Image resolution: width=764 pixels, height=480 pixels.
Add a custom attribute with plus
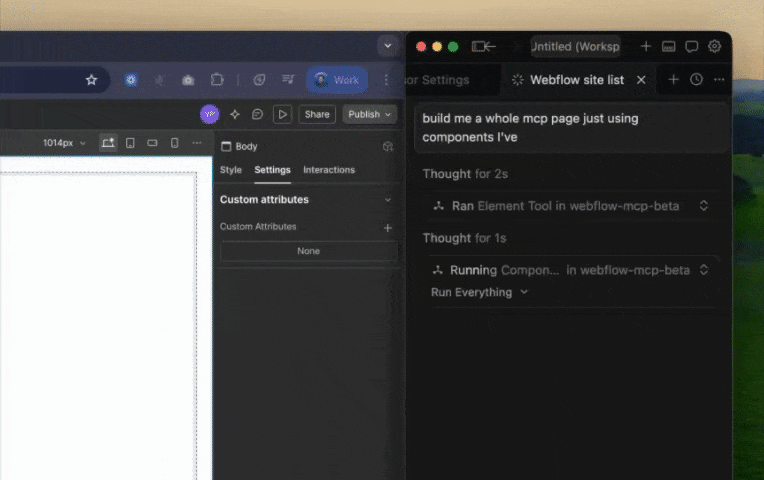point(388,228)
